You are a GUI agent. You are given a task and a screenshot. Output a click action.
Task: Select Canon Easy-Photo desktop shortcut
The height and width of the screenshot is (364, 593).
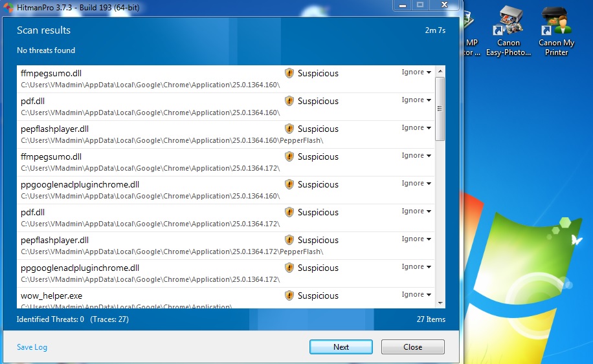(x=508, y=32)
